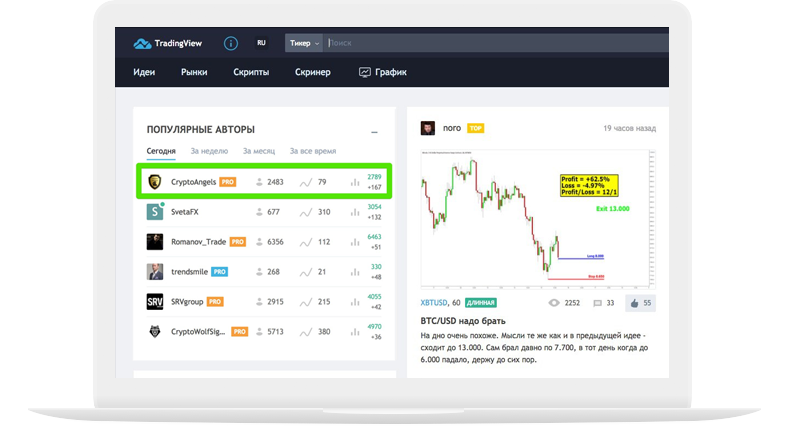Click CryptoAngels followers icon
The image size is (787, 437).
[259, 182]
